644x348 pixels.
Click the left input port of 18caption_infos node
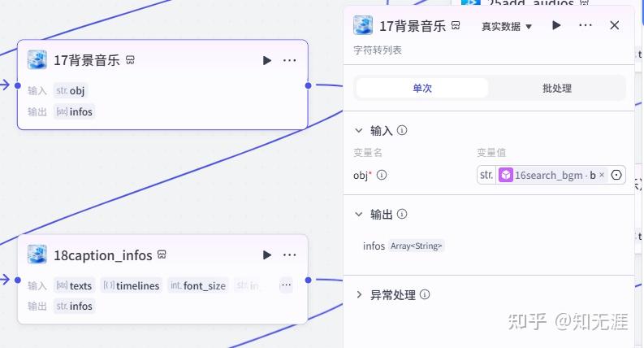coord(17,281)
